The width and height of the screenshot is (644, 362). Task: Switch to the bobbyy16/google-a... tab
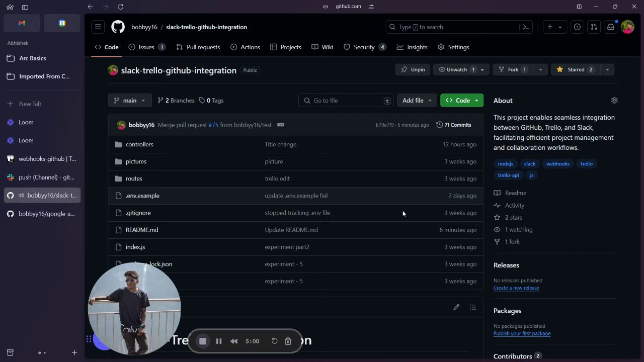point(42,214)
